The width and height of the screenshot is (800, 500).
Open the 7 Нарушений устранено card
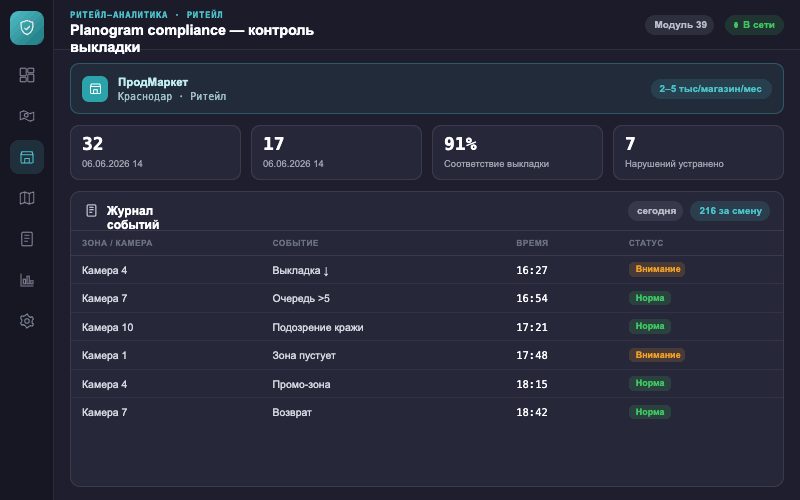point(698,153)
